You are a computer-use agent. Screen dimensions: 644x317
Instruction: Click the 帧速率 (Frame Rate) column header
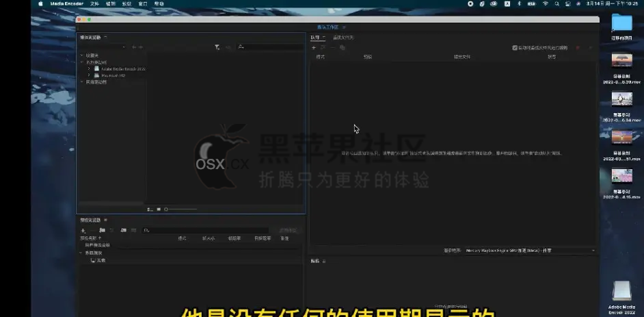[x=234, y=238]
